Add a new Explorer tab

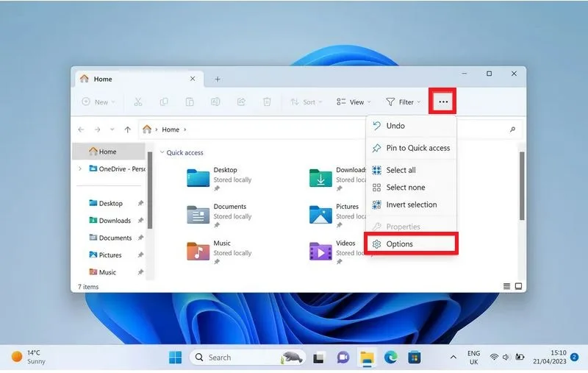[218, 79]
